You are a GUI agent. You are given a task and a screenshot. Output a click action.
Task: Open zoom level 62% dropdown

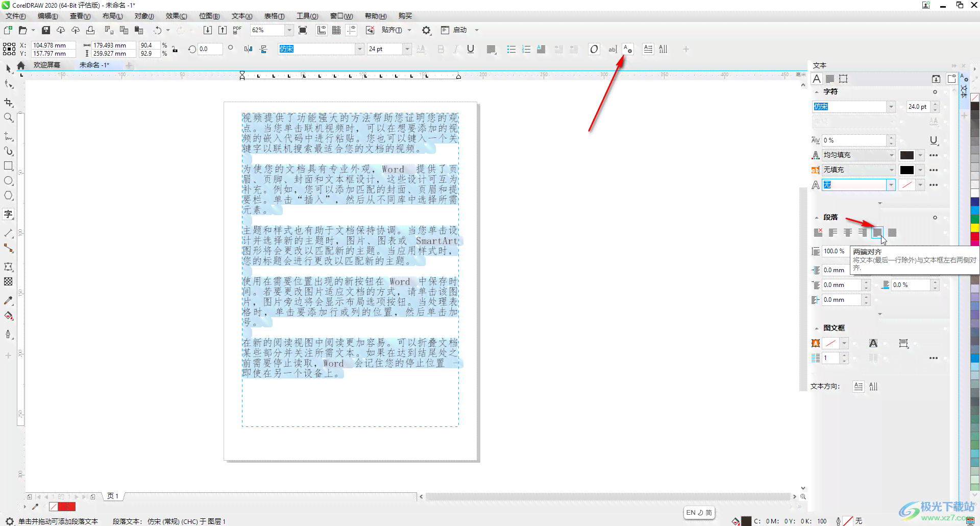click(289, 30)
